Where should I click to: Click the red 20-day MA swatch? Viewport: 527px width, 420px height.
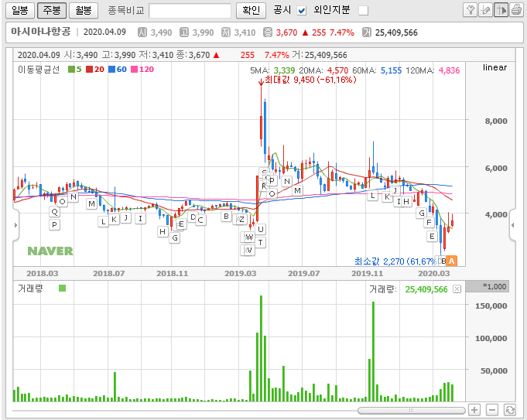[x=90, y=69]
